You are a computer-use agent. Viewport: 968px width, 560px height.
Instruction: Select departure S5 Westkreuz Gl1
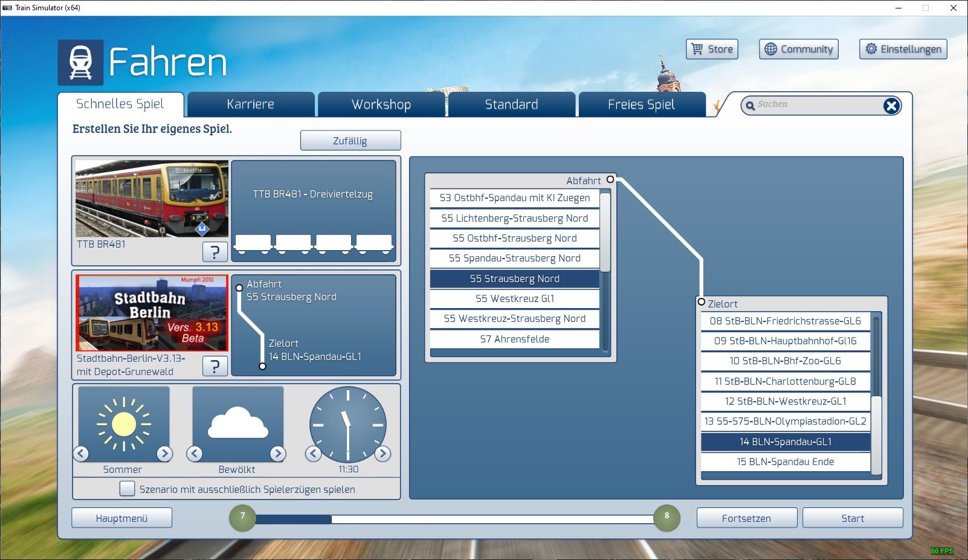click(515, 298)
